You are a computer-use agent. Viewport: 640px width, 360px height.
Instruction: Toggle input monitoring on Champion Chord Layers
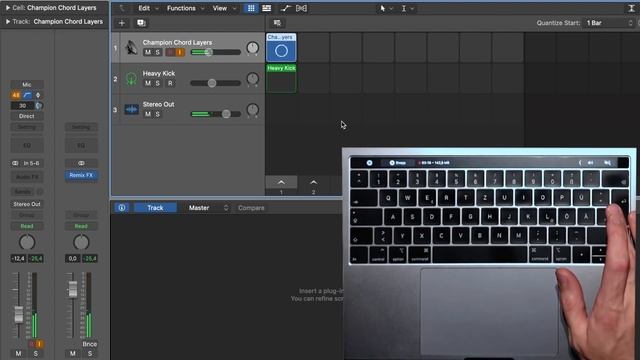(180, 52)
